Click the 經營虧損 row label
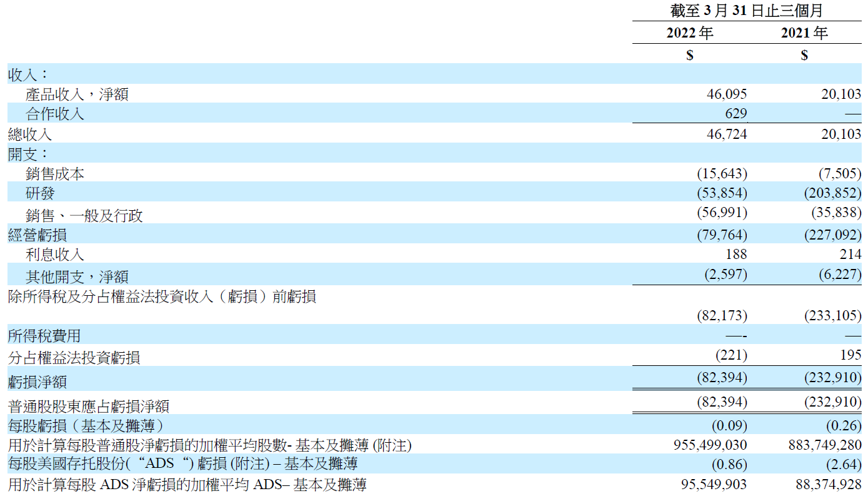 [x=37, y=235]
